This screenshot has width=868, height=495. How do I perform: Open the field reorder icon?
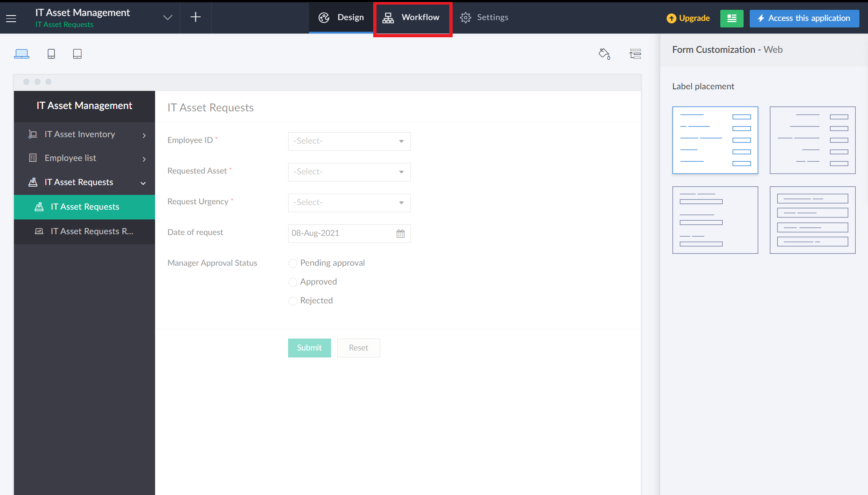pyautogui.click(x=635, y=54)
